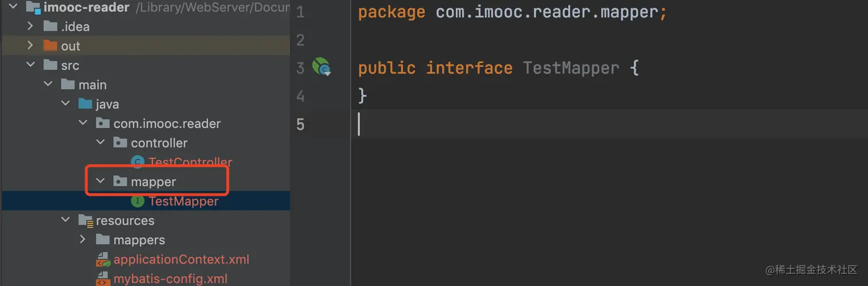
Task: Open TestController in the project tree
Action: click(191, 162)
